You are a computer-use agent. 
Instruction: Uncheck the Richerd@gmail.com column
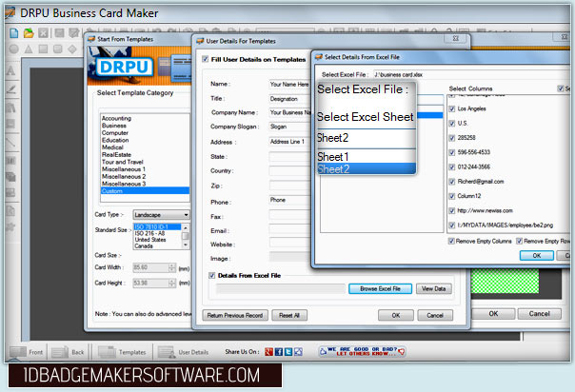point(452,182)
